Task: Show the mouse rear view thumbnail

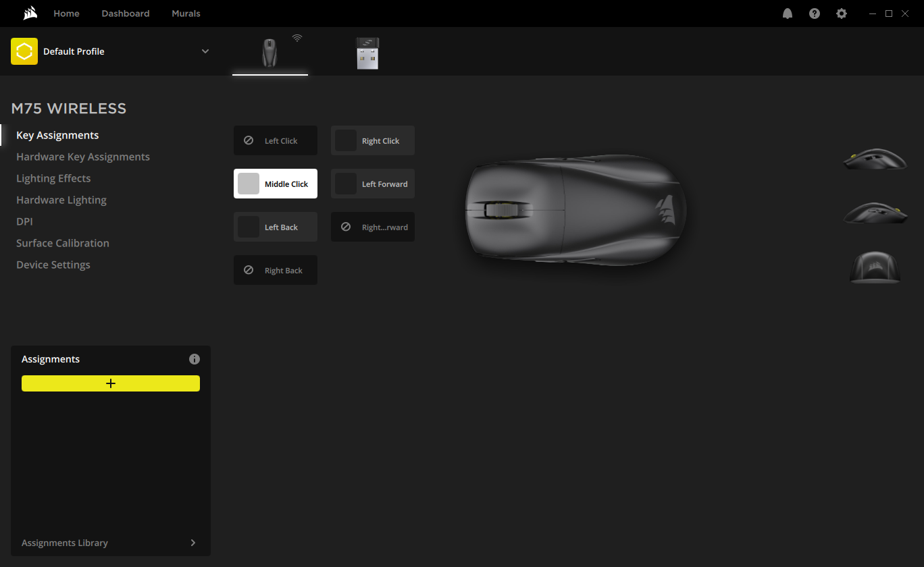Action: pyautogui.click(x=875, y=267)
